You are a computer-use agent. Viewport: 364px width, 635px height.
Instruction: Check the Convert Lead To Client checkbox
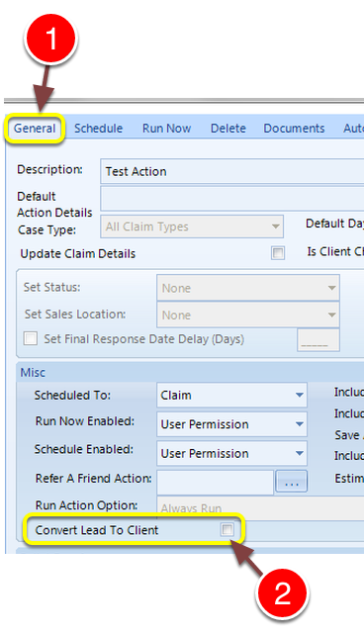click(227, 529)
